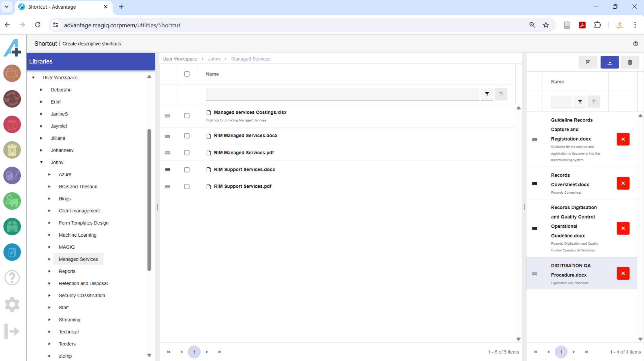Expand the Deborahn folder in Libraries

tap(41, 90)
